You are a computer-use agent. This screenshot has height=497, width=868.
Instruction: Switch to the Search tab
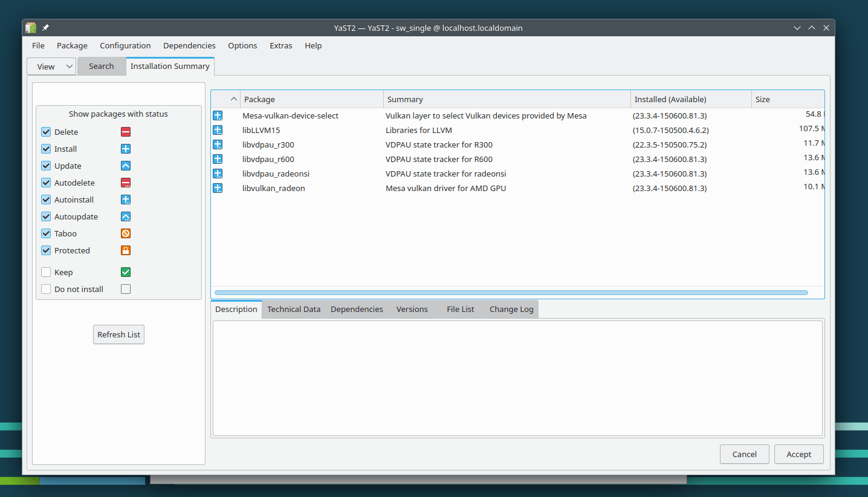[x=101, y=67]
